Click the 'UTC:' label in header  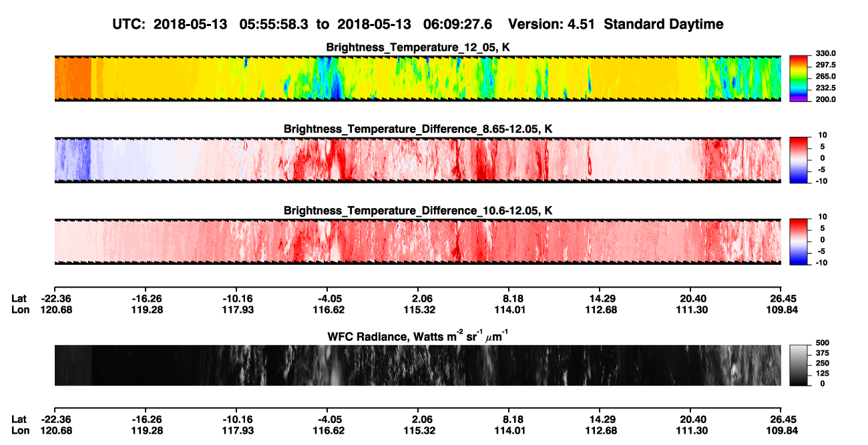point(129,25)
